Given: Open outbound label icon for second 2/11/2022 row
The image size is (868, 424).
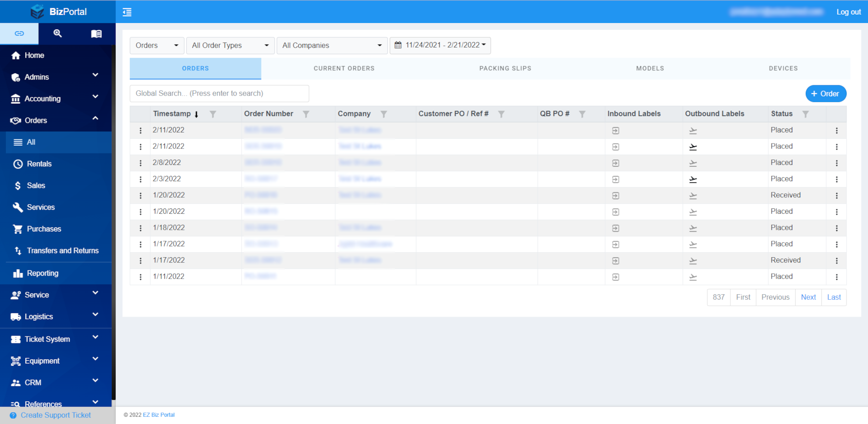Looking at the screenshot, I should pyautogui.click(x=693, y=147).
